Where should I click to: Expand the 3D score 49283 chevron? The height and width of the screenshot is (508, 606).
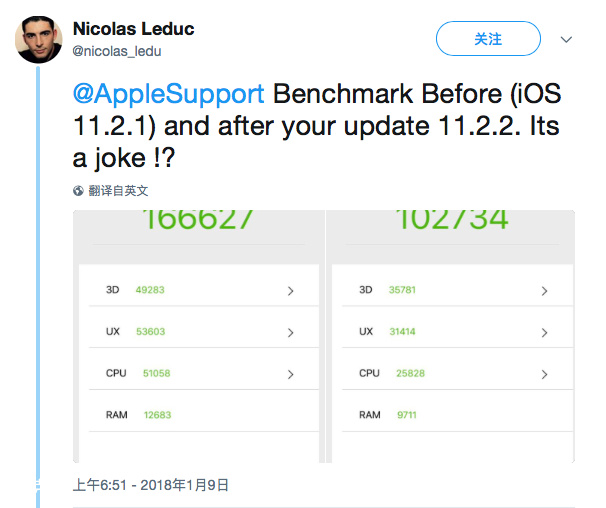pos(290,291)
